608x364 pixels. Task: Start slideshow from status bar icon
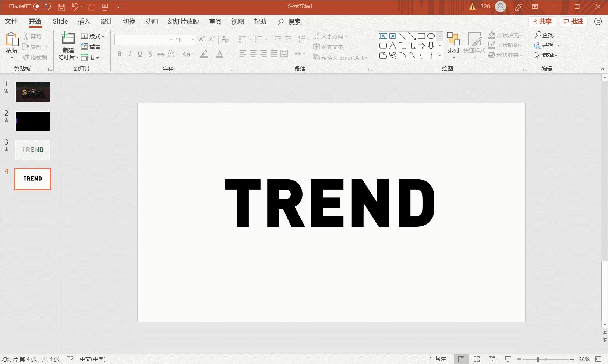tap(508, 359)
